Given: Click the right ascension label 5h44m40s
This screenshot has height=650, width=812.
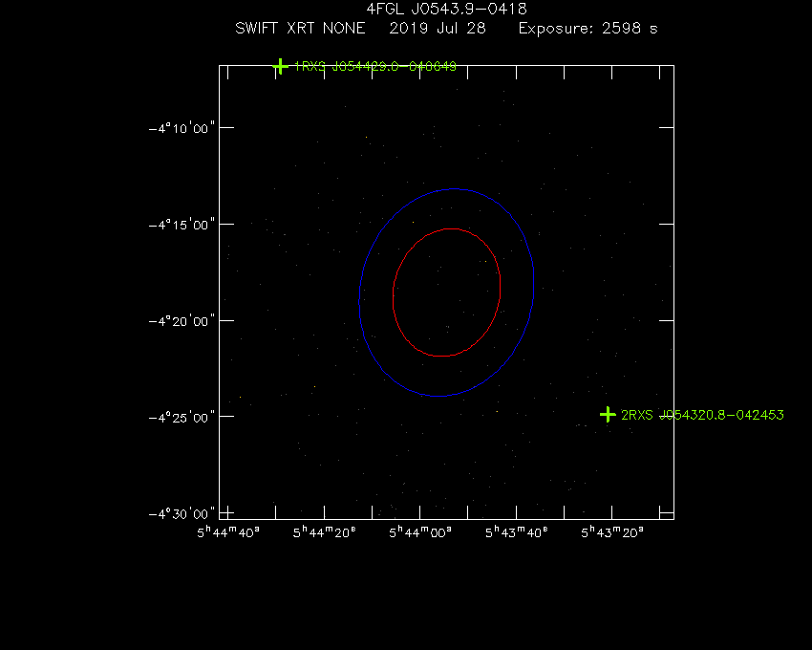Looking at the screenshot, I should [228, 532].
